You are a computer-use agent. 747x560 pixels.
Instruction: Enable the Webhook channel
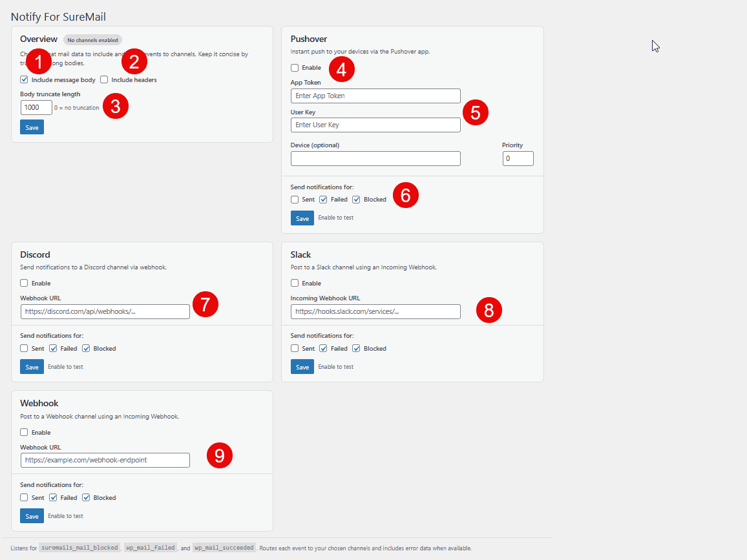[25, 432]
